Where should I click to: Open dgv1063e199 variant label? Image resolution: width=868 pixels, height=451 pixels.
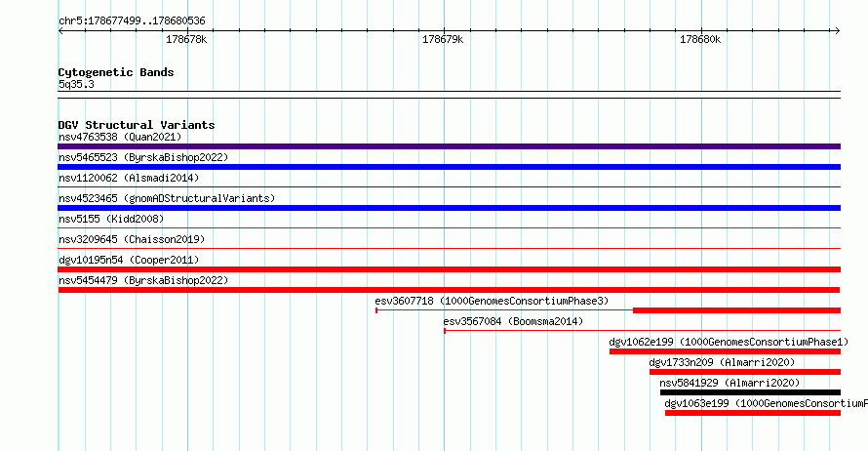pyautogui.click(x=767, y=403)
